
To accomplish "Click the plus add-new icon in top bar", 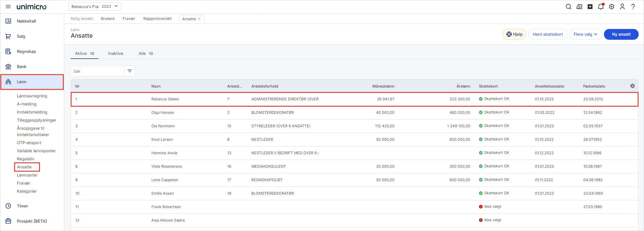I will [590, 7].
